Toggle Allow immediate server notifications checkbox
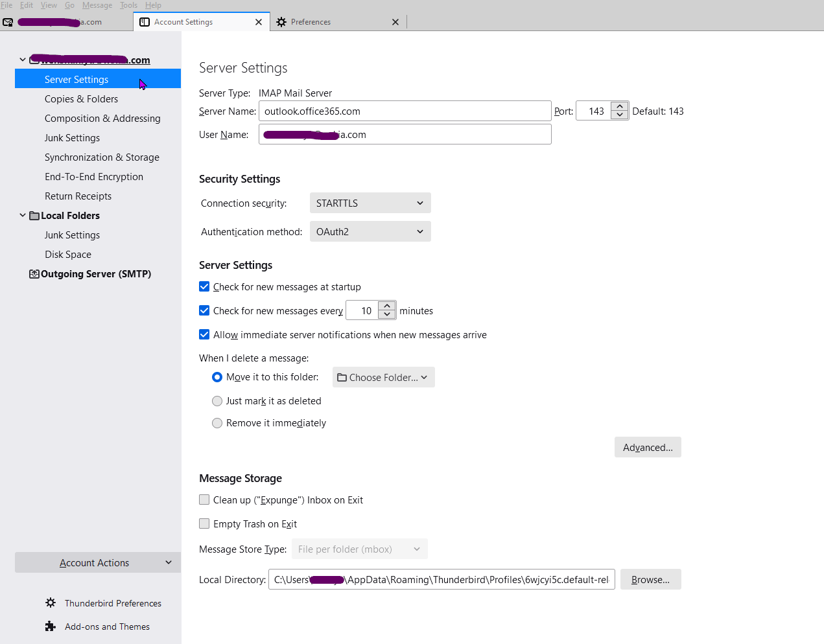Viewport: 824px width, 644px height. pyautogui.click(x=204, y=334)
